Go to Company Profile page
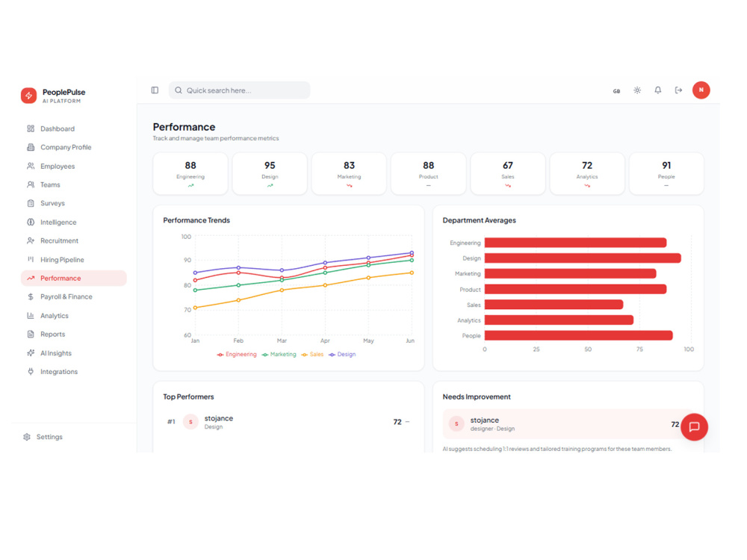Screen dimensions: 747x560 74,147
